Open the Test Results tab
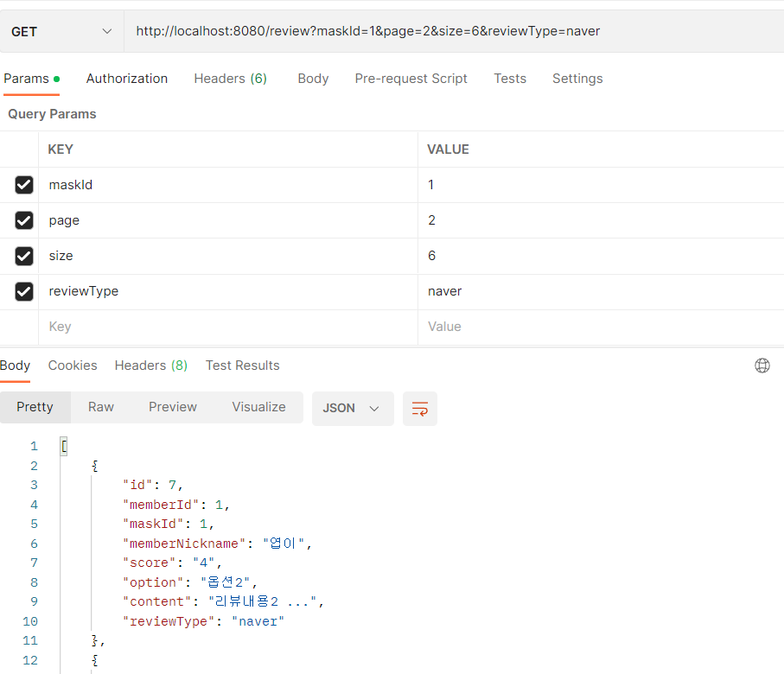Image resolution: width=784 pixels, height=674 pixels. click(x=243, y=366)
